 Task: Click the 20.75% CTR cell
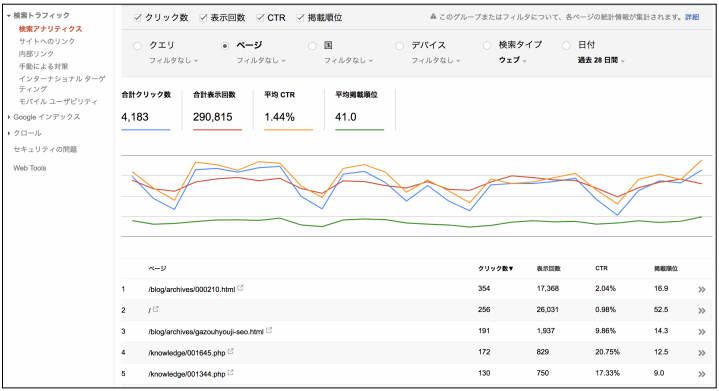[607, 352]
